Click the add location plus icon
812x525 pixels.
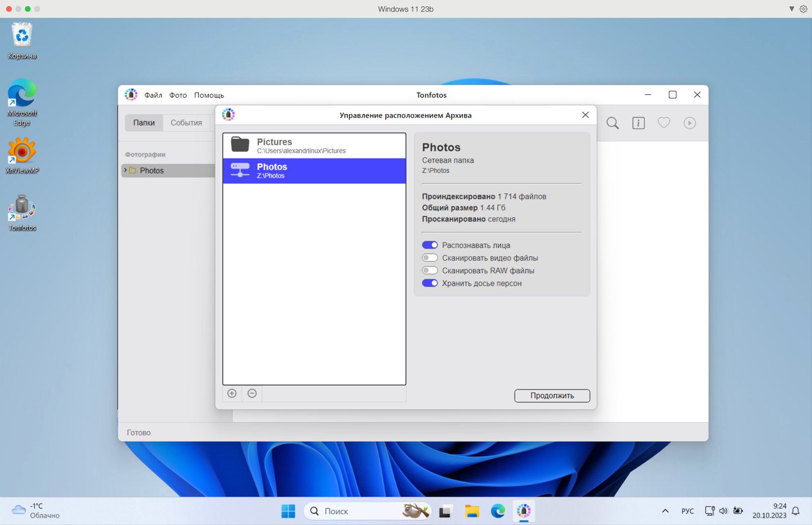pyautogui.click(x=232, y=393)
